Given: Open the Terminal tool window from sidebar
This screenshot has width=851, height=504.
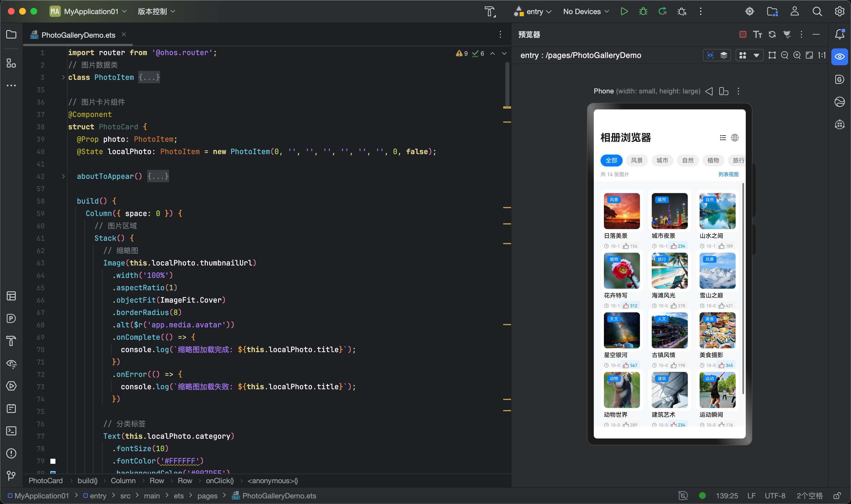Looking at the screenshot, I should pos(11,431).
